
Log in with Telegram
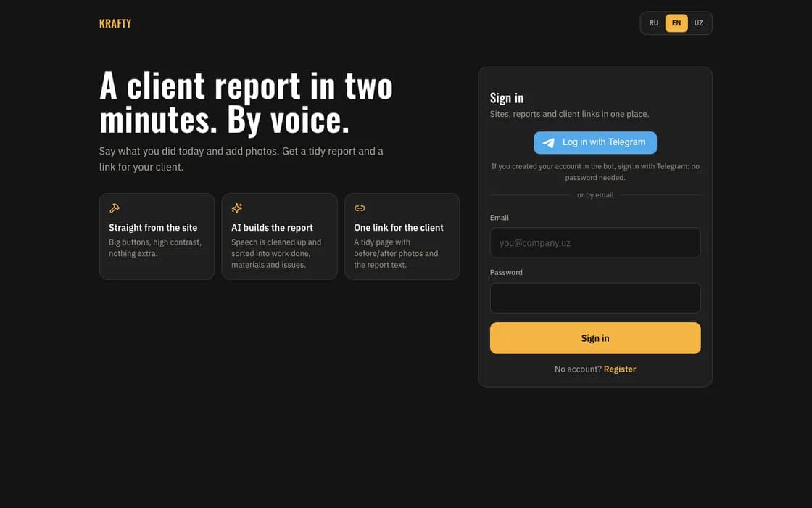tap(595, 142)
